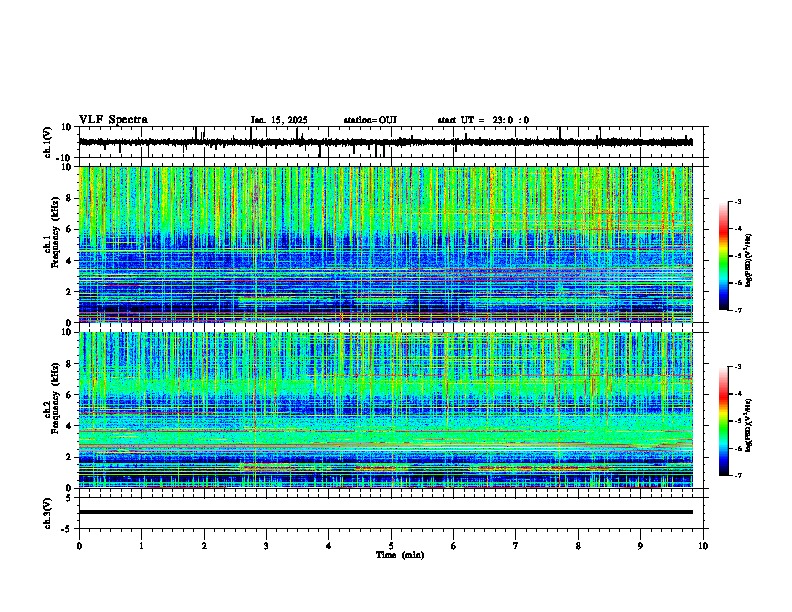This screenshot has height=612, width=792.
Task: Click the "10" label ending the time axis
Action: (x=703, y=546)
